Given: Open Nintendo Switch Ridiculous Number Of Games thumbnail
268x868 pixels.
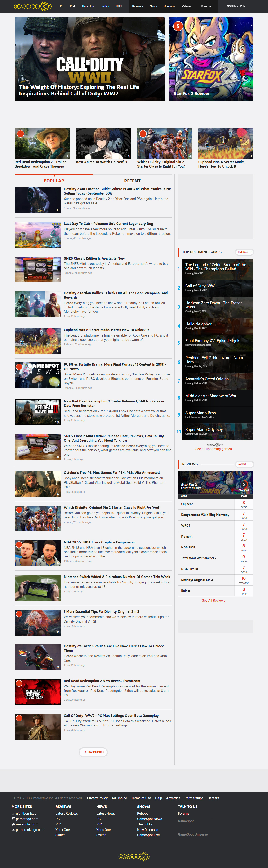Looking at the screenshot, I should [38, 588].
